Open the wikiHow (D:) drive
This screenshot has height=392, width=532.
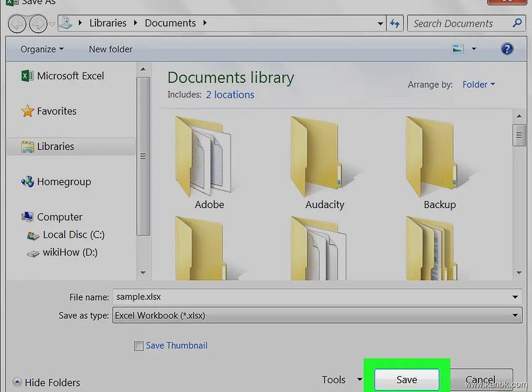click(x=70, y=252)
